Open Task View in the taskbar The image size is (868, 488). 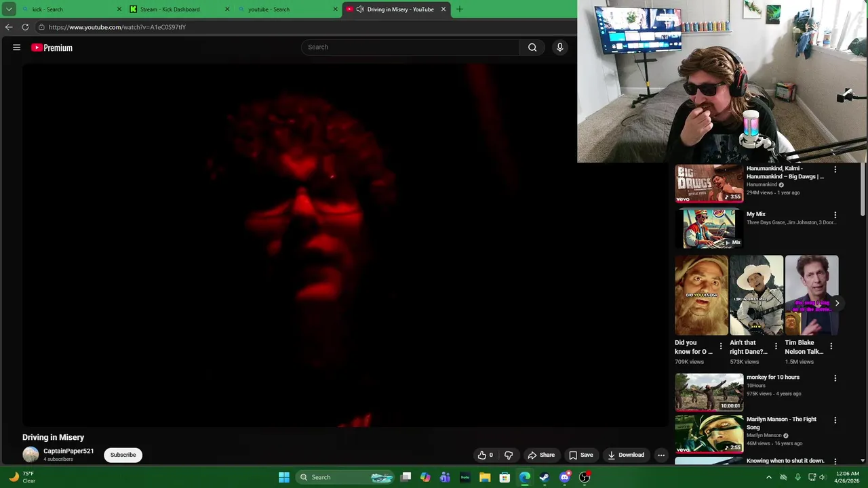click(406, 477)
